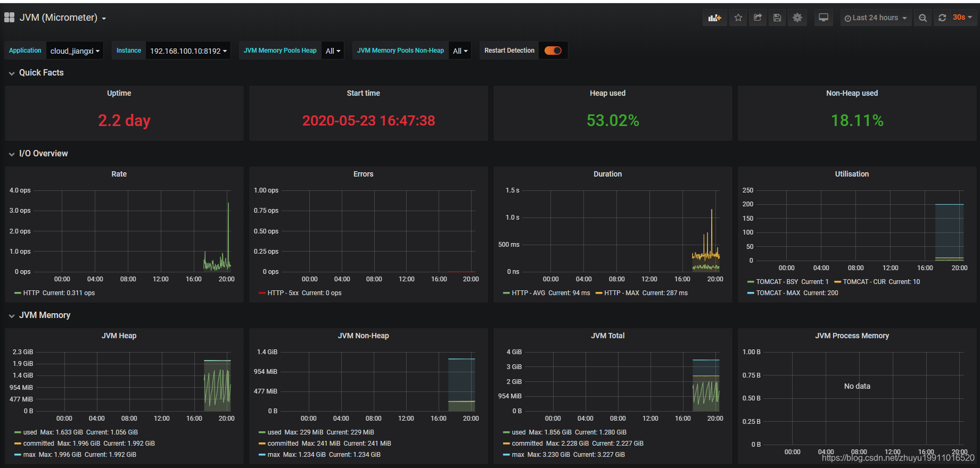Toggle the HTTP - MAX legend series
The height and width of the screenshot is (468, 980).
click(622, 293)
